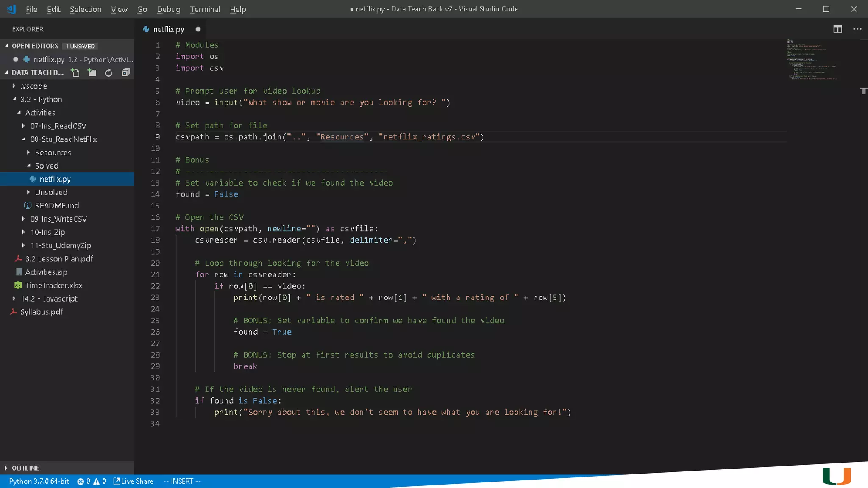
Task: Click the New Folder icon in explorer
Action: tap(92, 73)
